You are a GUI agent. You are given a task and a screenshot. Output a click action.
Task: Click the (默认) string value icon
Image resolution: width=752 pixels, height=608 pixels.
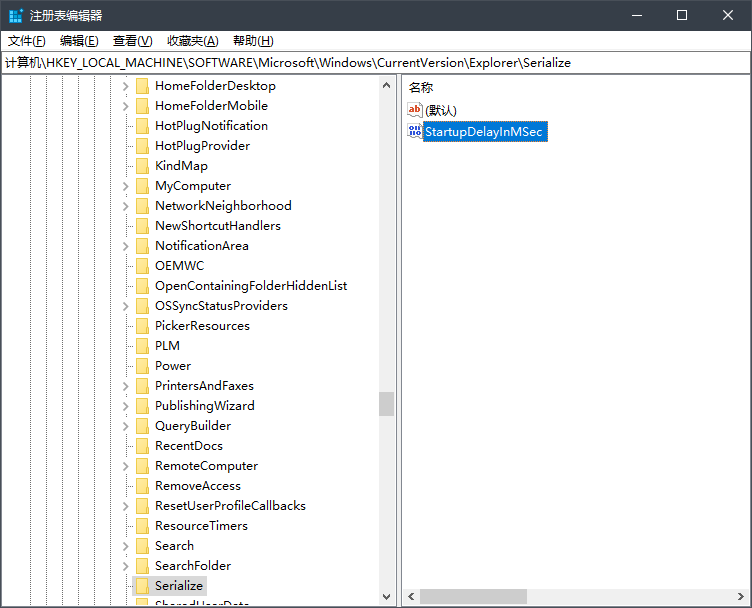pos(414,110)
